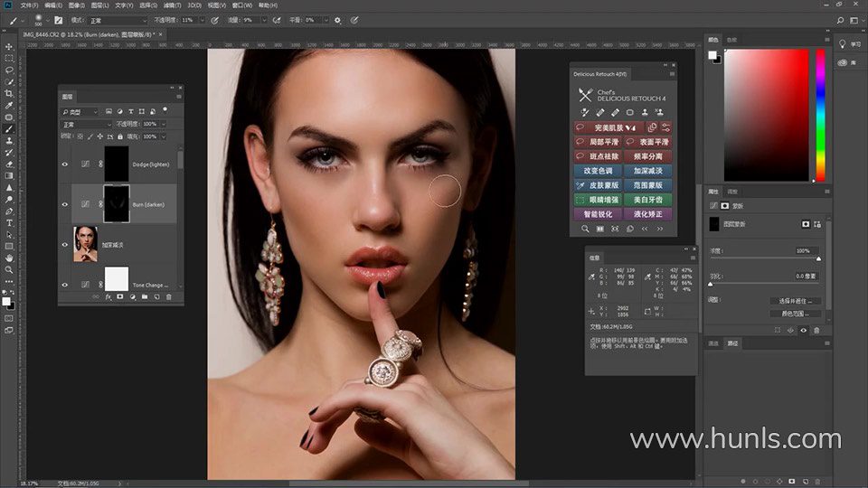
Task: Open brush preset picker arrow
Action: [48, 21]
